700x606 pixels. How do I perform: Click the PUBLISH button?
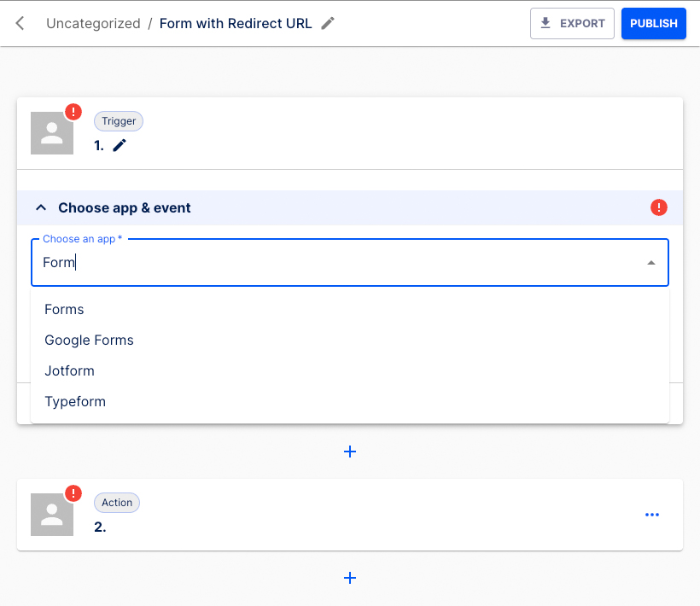tap(653, 23)
